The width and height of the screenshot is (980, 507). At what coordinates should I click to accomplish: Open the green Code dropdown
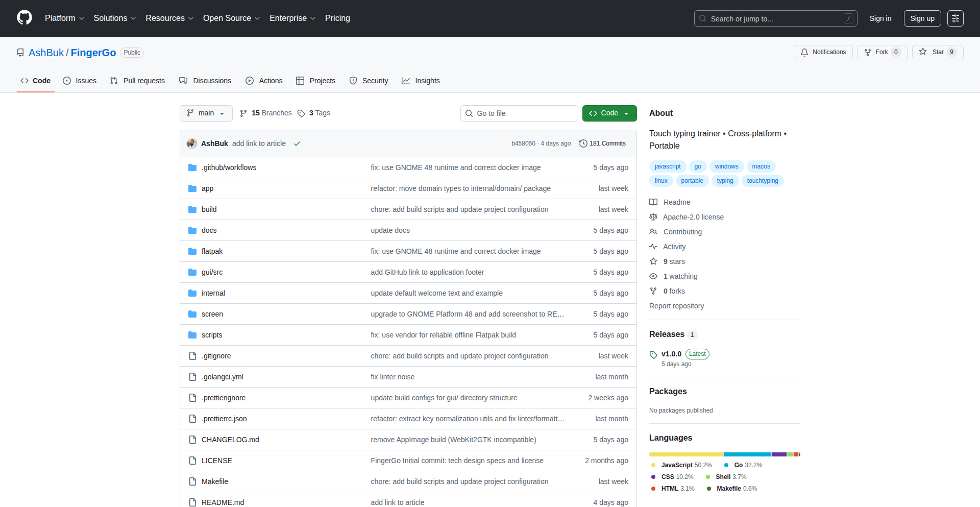[609, 113]
